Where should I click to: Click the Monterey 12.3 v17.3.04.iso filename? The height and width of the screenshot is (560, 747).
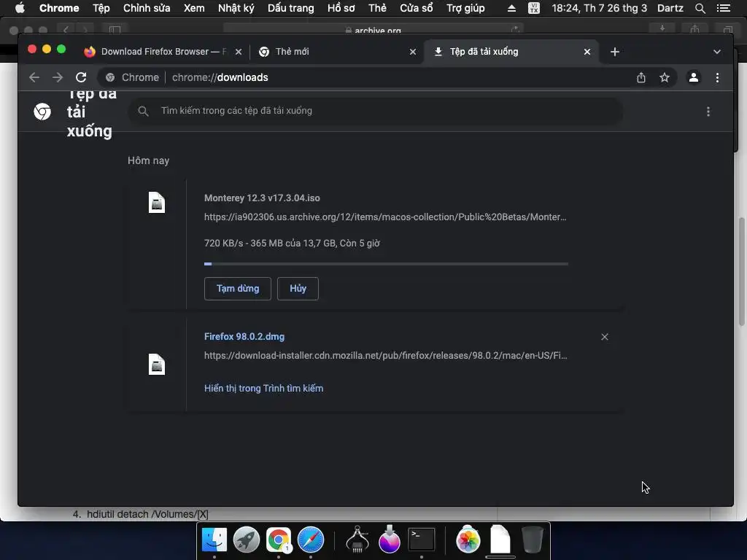coord(262,198)
